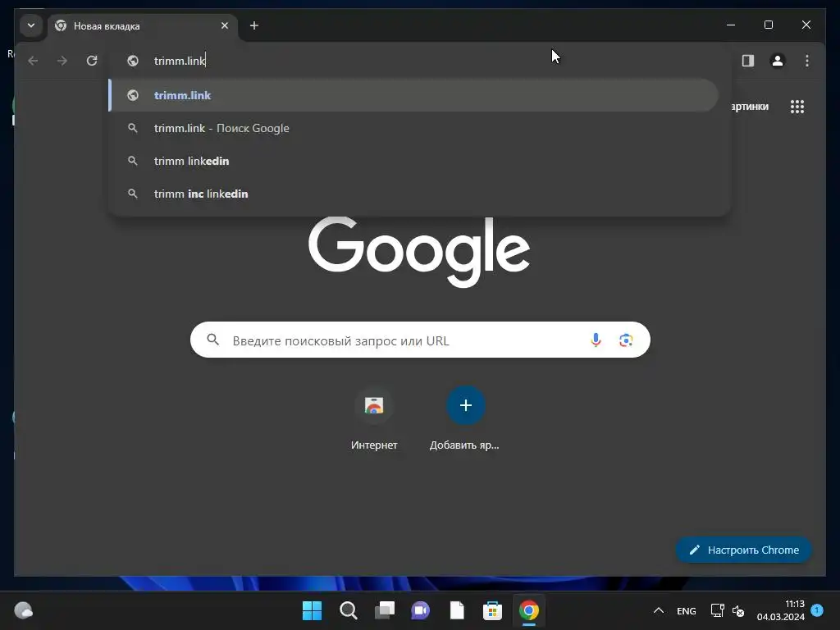
Task: Open the Chrome profile avatar
Action: [778, 61]
